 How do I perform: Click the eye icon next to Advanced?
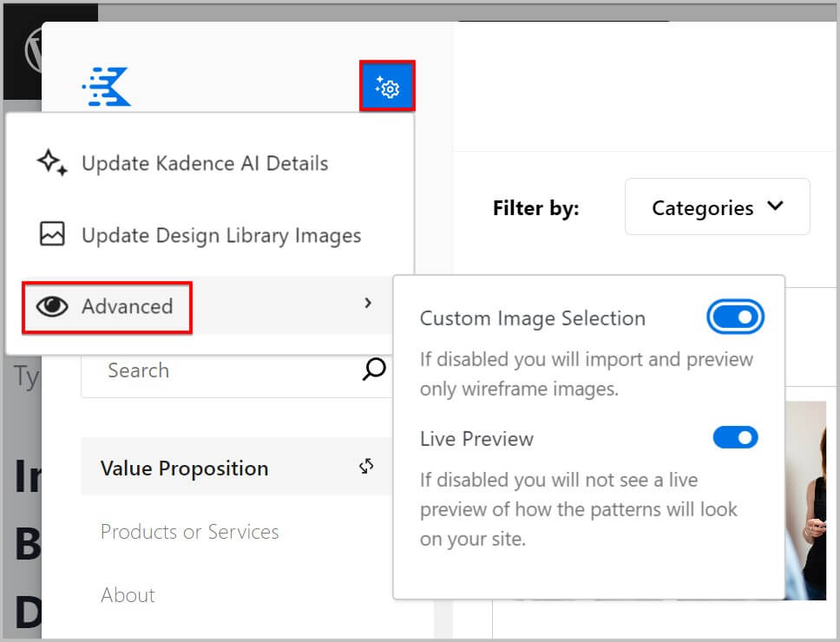[x=52, y=306]
